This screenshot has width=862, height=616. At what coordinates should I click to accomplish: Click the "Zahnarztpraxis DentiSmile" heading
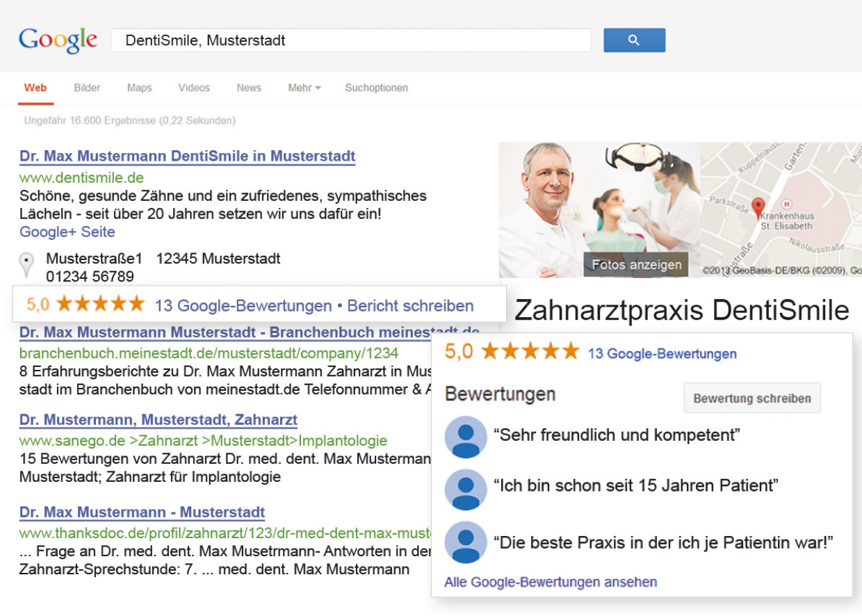(682, 310)
